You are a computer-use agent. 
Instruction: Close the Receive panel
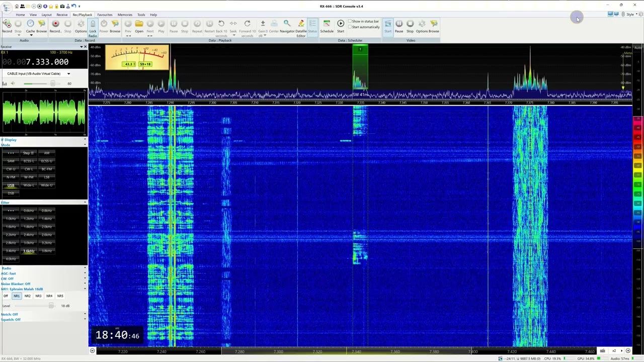click(x=85, y=47)
